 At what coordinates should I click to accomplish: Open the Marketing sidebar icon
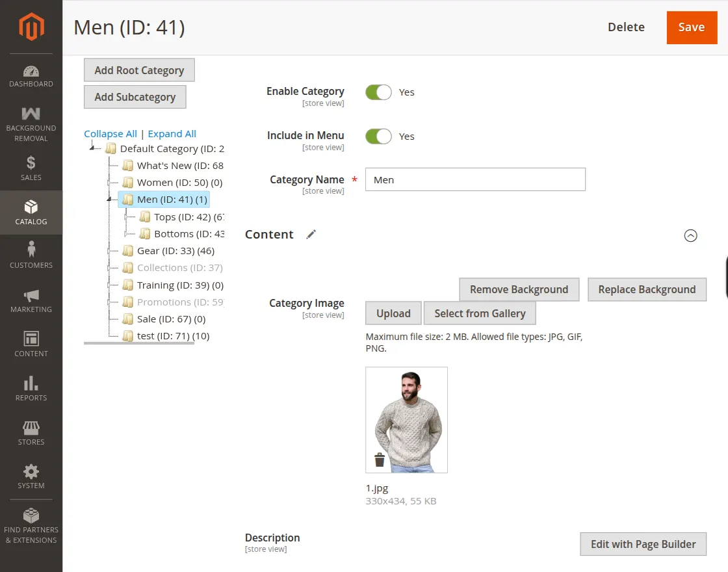31,296
